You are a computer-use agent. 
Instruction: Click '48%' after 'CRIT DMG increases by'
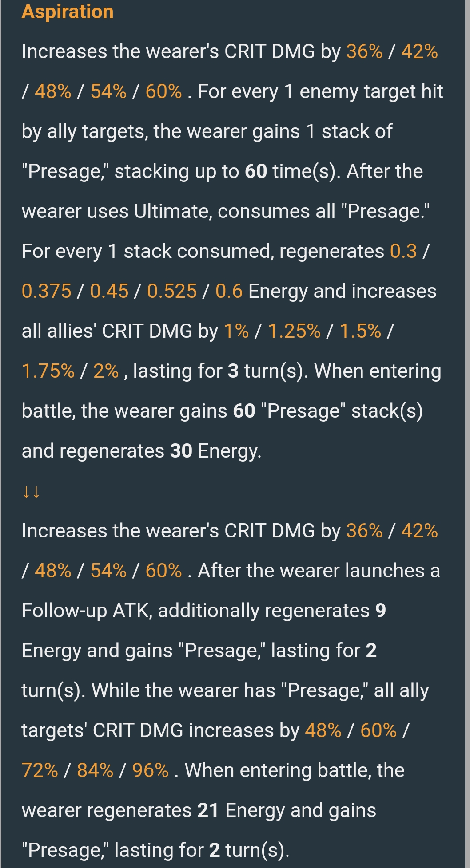[323, 730]
